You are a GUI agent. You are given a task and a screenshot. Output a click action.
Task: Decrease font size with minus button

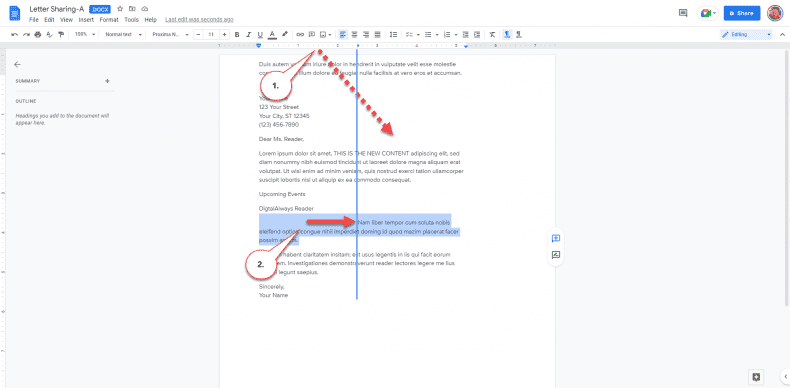pos(199,34)
